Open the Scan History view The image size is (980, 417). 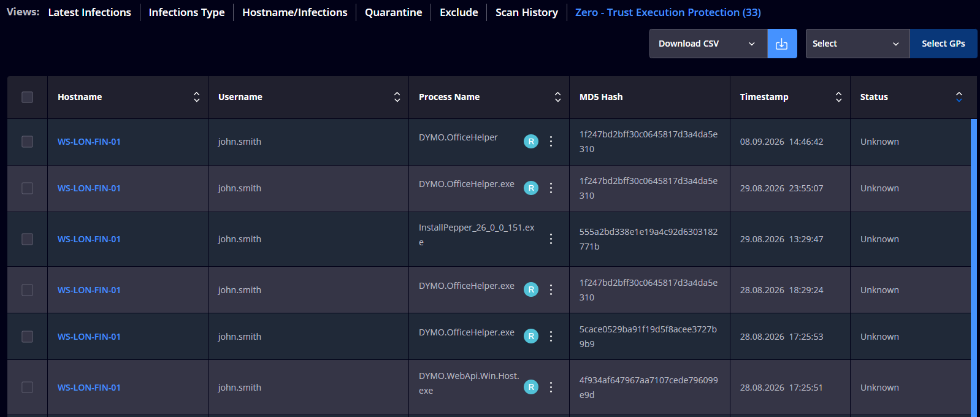tap(527, 12)
